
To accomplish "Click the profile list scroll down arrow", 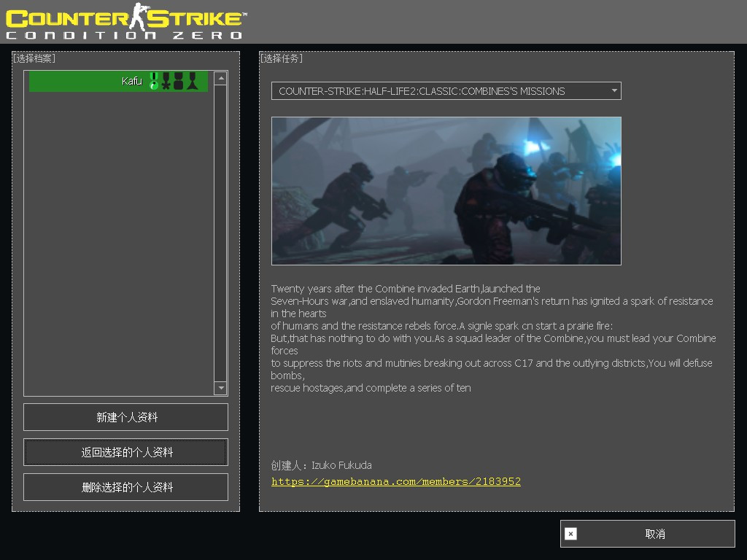I will pos(220,388).
